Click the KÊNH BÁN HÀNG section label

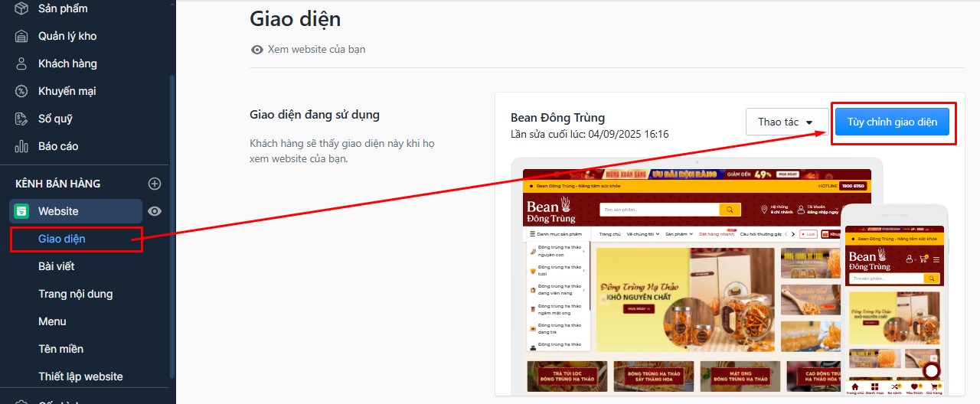[58, 184]
